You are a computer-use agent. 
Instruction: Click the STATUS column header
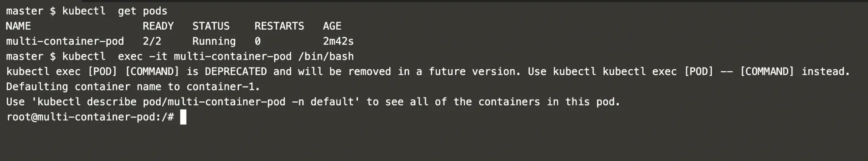pyautogui.click(x=211, y=26)
